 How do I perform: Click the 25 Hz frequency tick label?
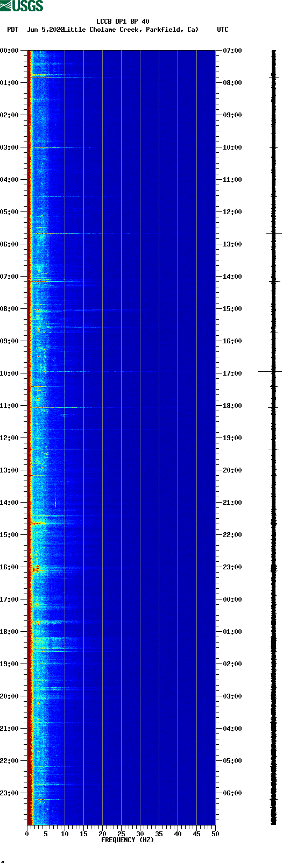click(x=121, y=834)
